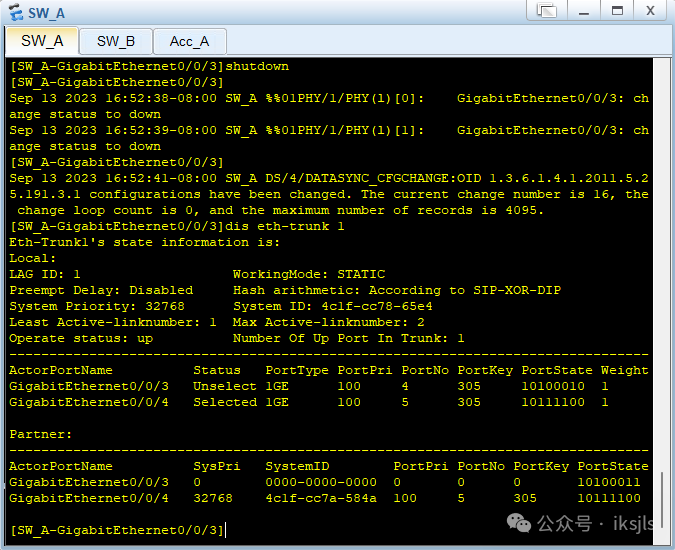This screenshot has height=550, width=675.
Task: Click the 'Operate status: up' line
Action: coord(80,338)
